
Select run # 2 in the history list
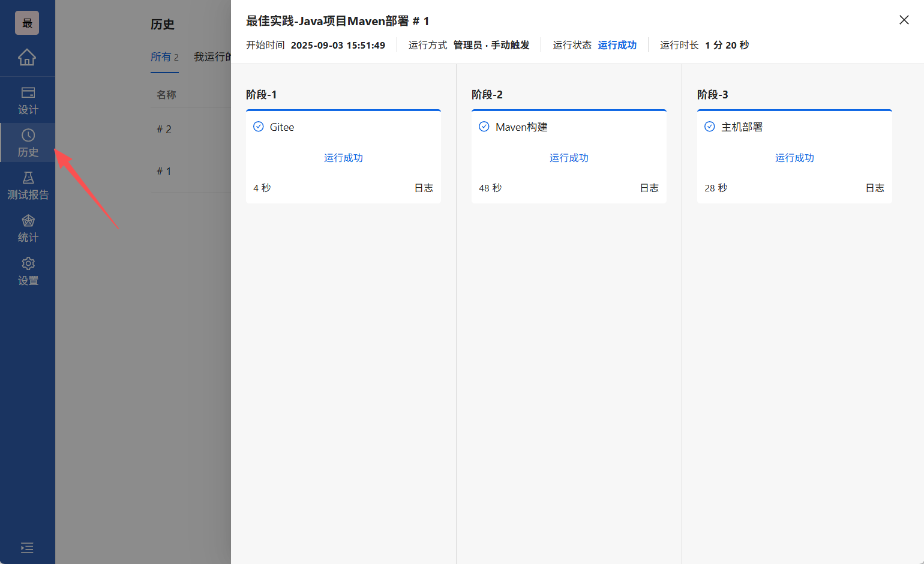click(164, 129)
